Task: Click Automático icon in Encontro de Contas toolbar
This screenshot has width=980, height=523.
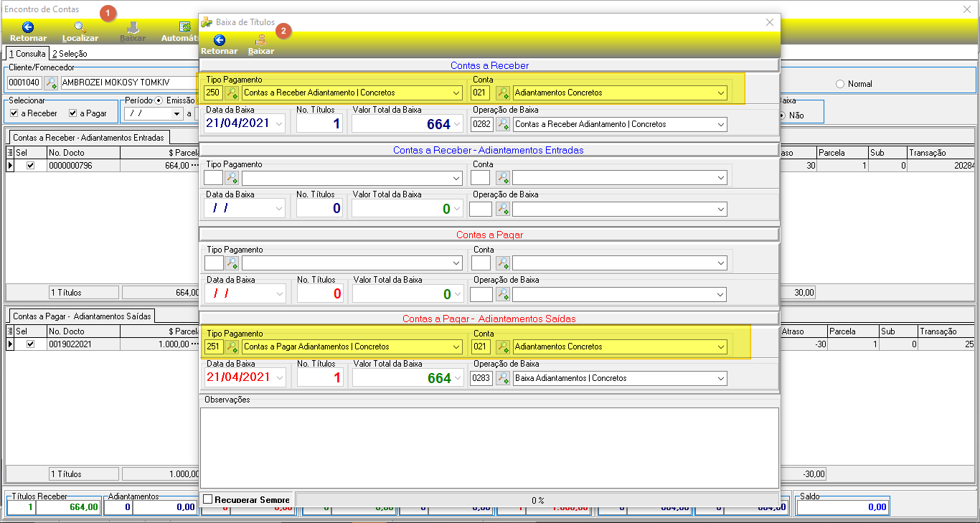Action: tap(184, 27)
